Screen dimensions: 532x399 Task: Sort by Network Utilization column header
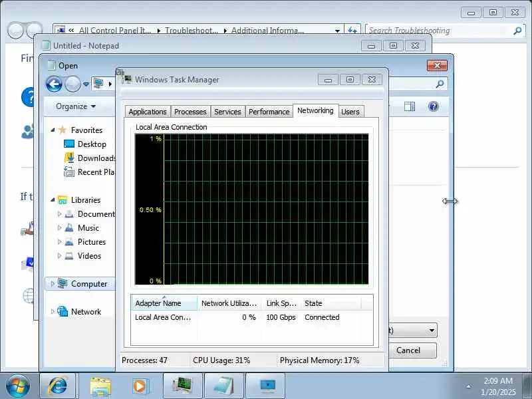click(229, 303)
